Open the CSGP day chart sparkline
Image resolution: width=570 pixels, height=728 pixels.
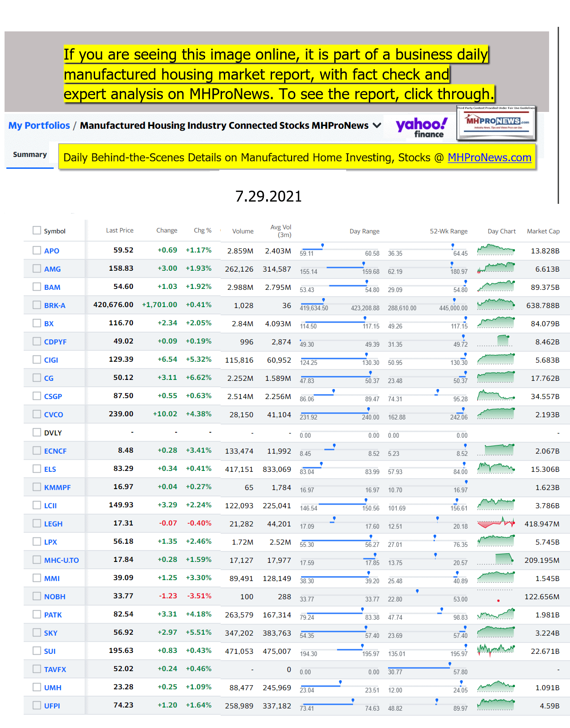pos(496,395)
